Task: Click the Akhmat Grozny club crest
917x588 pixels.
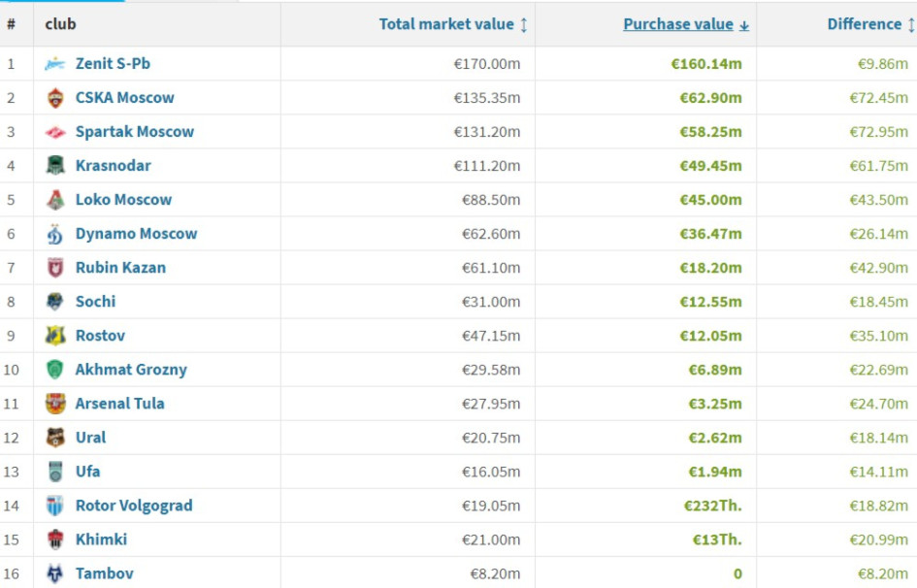Action: [x=55, y=370]
